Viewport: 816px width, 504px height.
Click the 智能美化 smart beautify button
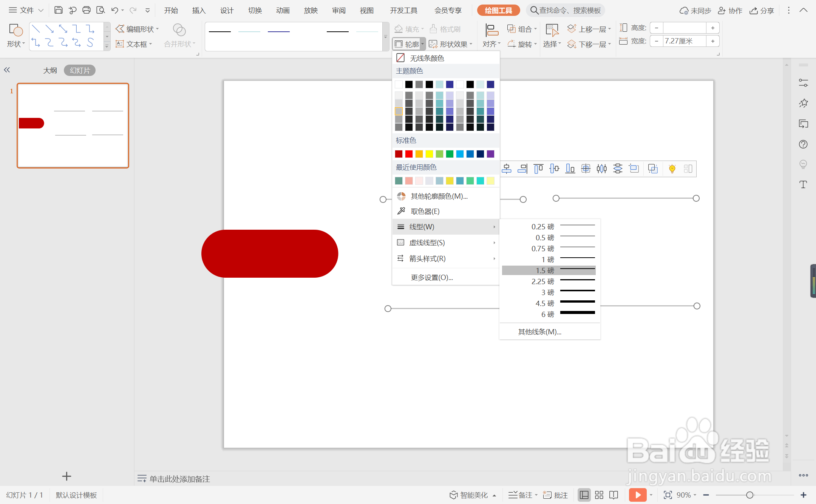coord(472,495)
